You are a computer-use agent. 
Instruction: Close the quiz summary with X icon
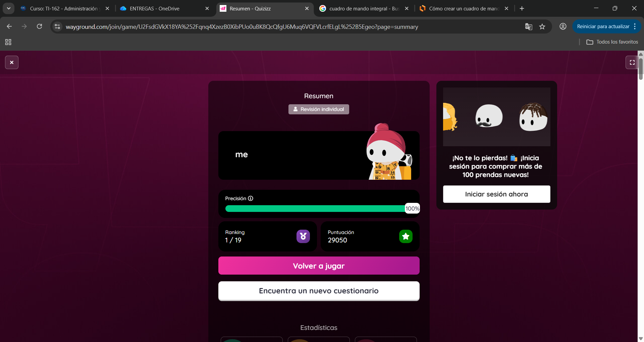click(x=12, y=62)
